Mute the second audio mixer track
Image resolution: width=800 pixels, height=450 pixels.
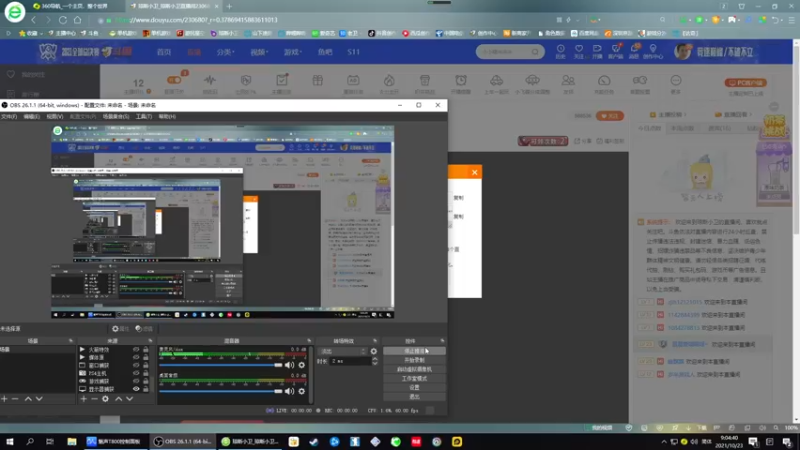click(289, 391)
